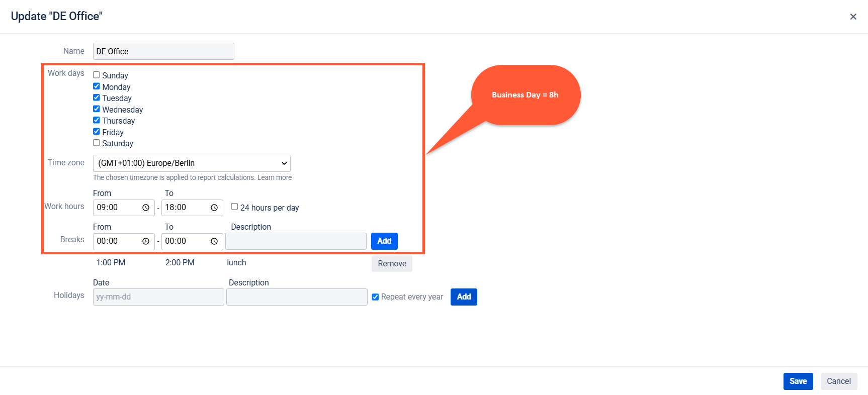Uncheck Repeat every year for holidays
Screen dimensions: 868x395
pos(375,297)
